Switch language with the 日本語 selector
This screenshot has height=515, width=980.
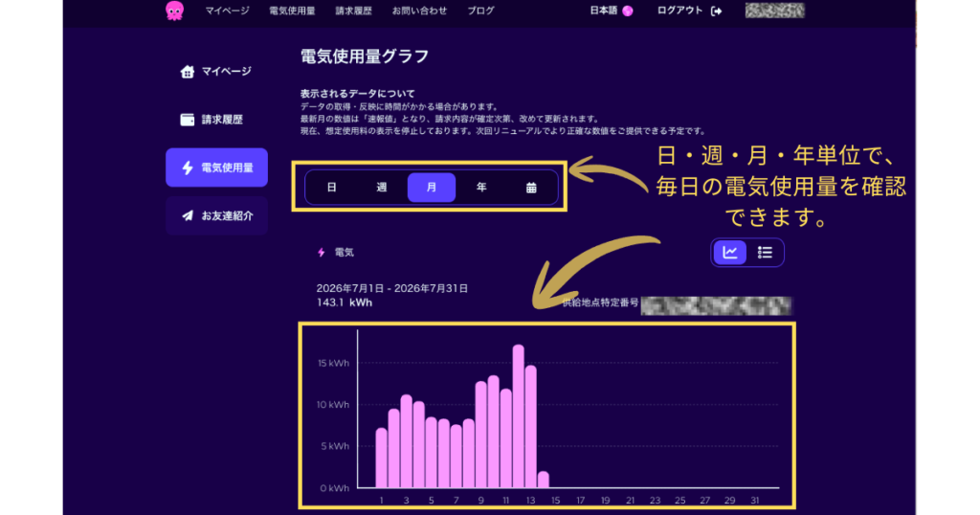coord(612,11)
